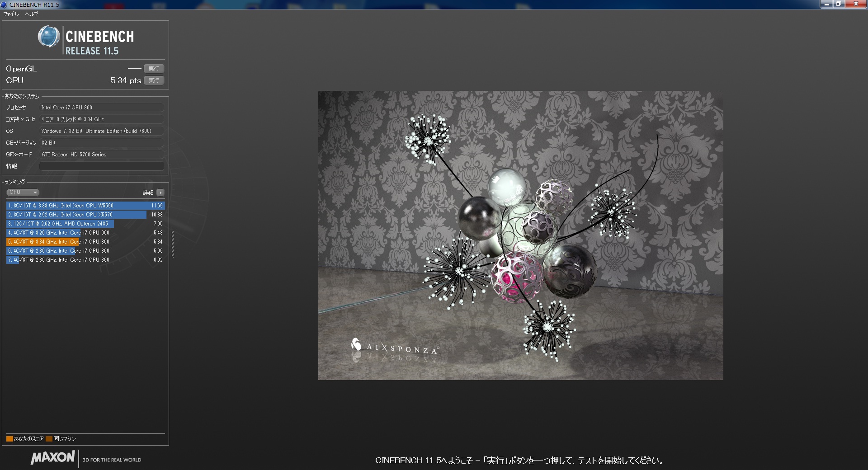Click the panel splitter handle beside the ranking list

173,244
